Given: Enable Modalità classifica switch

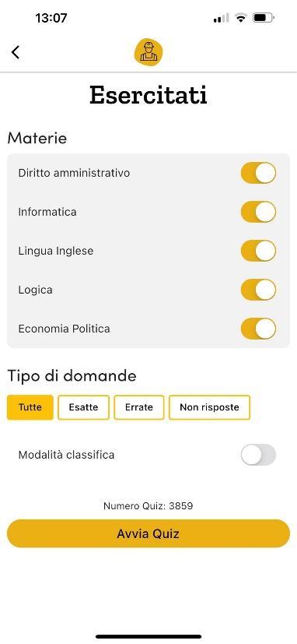Looking at the screenshot, I should 258,455.
